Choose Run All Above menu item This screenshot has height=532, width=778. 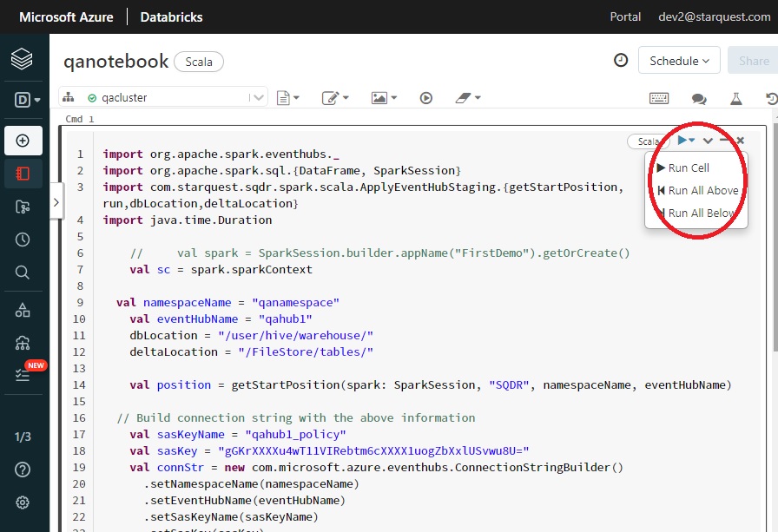pos(702,191)
